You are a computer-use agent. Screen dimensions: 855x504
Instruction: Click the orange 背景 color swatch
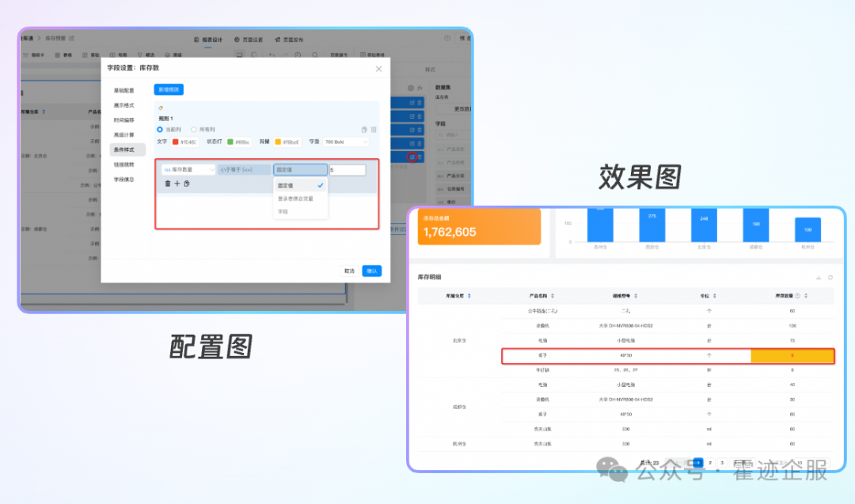(278, 142)
